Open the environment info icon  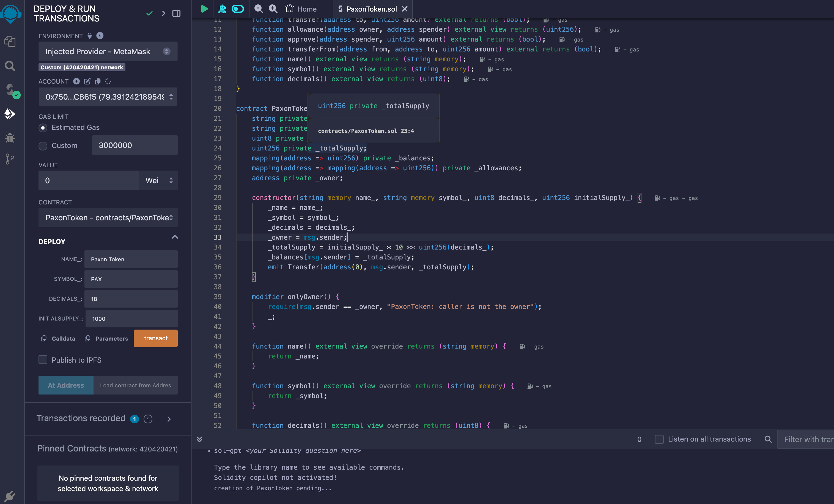(100, 35)
